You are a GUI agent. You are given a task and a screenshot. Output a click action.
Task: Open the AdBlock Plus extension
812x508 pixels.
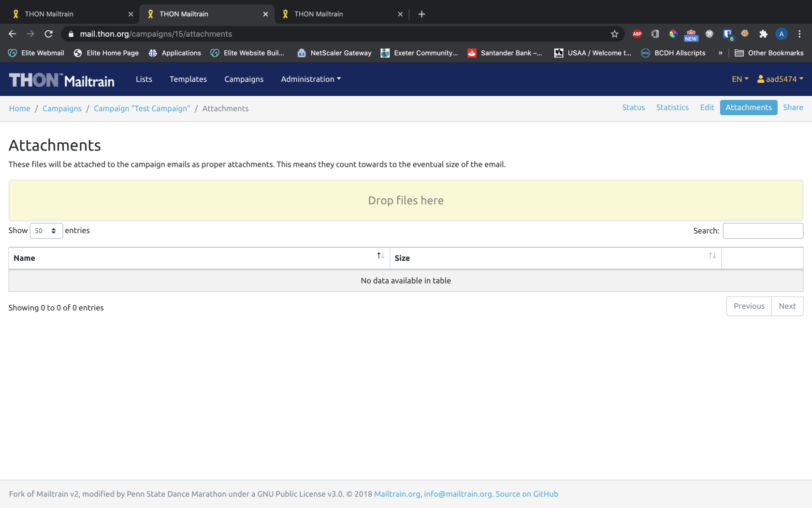(637, 34)
